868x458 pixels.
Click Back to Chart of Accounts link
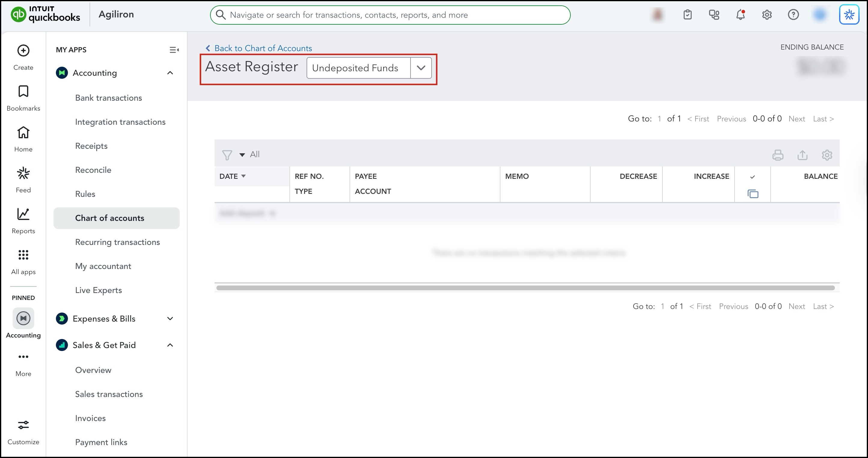[263, 48]
